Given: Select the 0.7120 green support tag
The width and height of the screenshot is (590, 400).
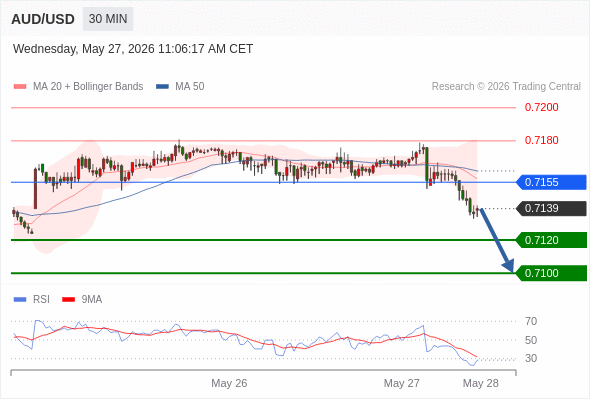Looking at the screenshot, I should click(551, 240).
